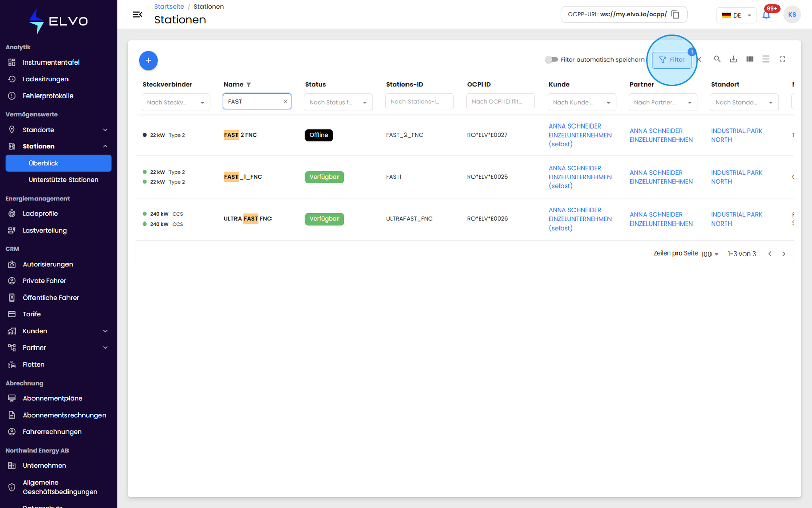Click the Filter button

tap(671, 60)
